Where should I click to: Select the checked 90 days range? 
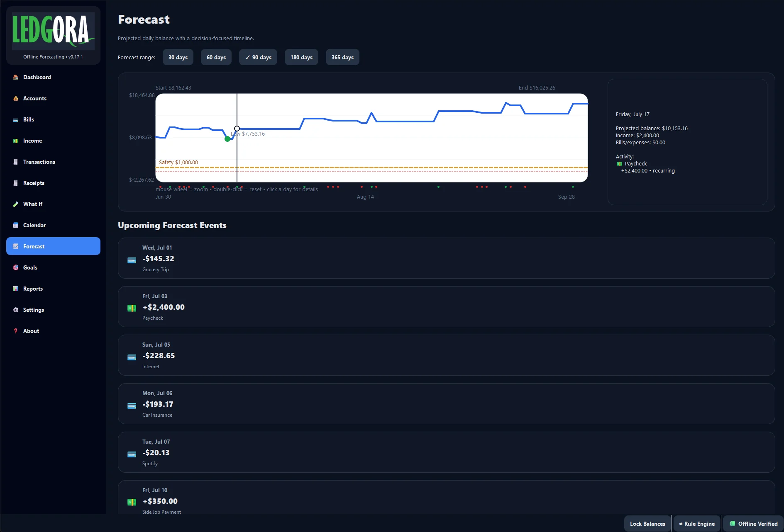point(258,57)
